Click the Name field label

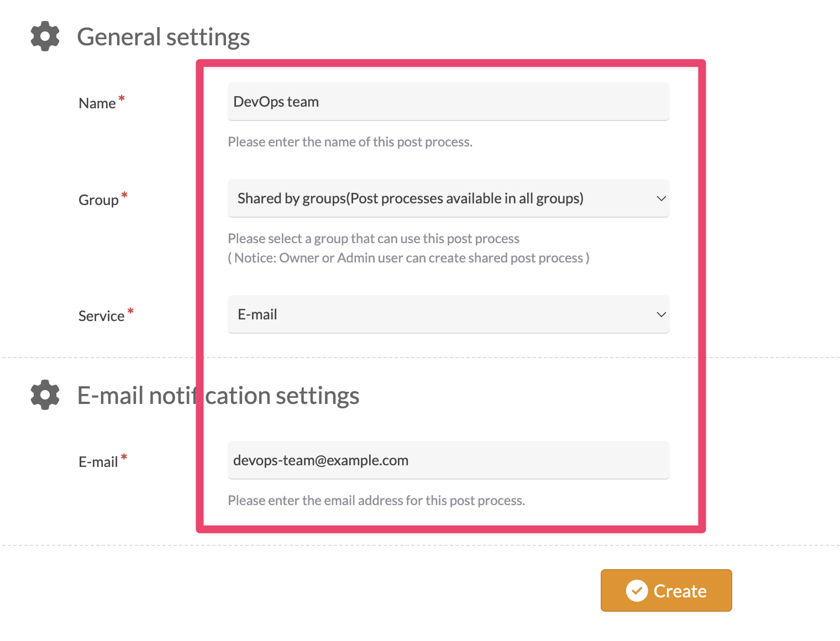coord(97,103)
